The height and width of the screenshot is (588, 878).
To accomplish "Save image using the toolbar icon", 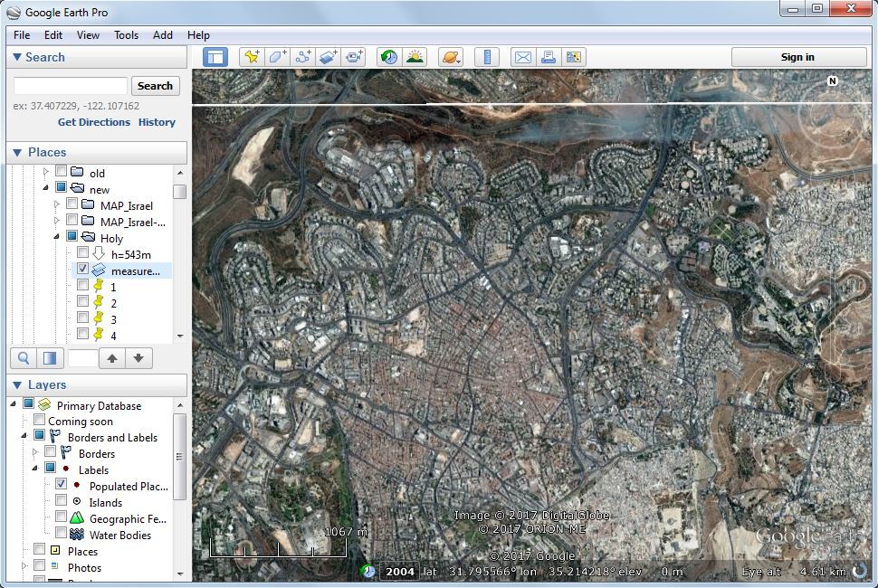I will click(x=573, y=57).
